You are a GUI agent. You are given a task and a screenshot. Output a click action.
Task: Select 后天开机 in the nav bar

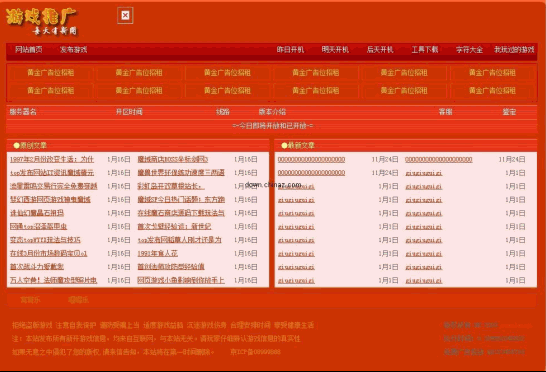380,50
